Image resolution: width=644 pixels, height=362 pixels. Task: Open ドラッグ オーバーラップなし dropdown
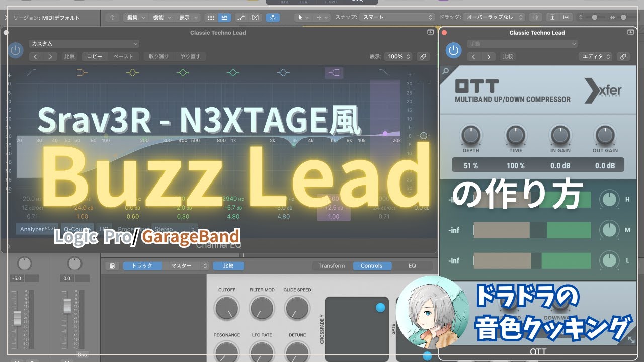494,17
